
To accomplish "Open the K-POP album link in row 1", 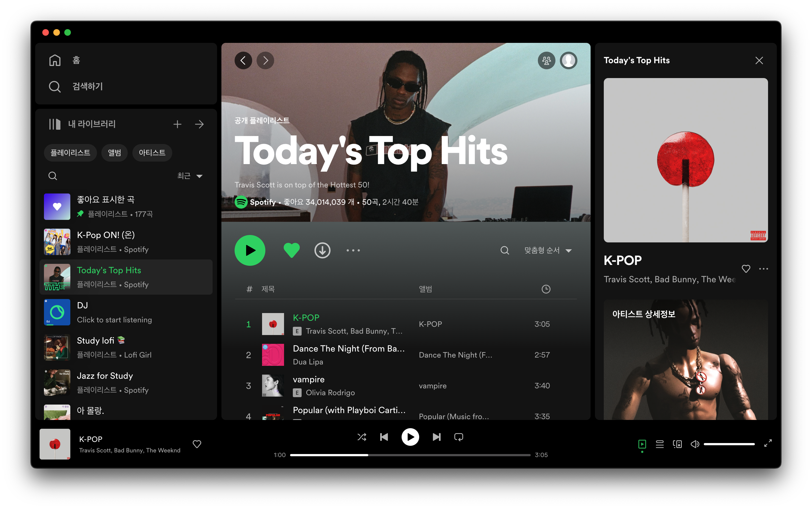I will [430, 324].
